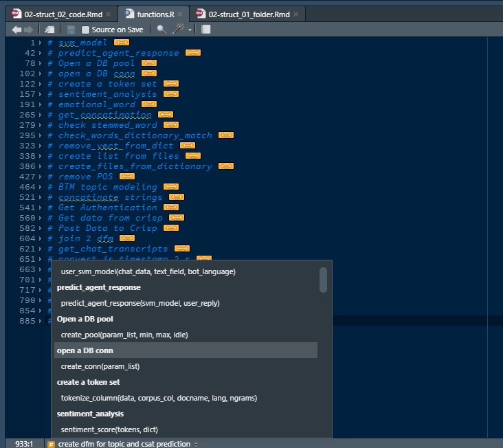Click the '# Get data from crisp' comment
Image resolution: width=503 pixels, height=448 pixels.
[x=105, y=218]
